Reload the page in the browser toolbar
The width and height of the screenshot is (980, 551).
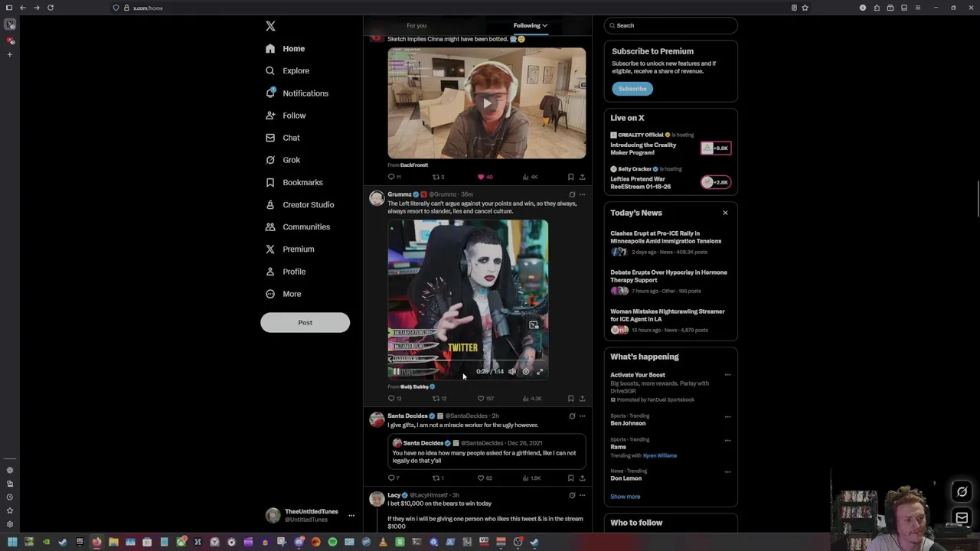[50, 8]
